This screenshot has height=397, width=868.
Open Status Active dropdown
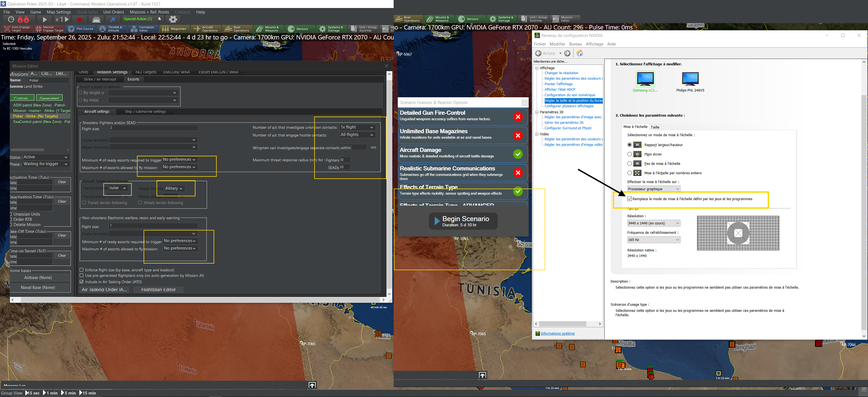coord(46,157)
